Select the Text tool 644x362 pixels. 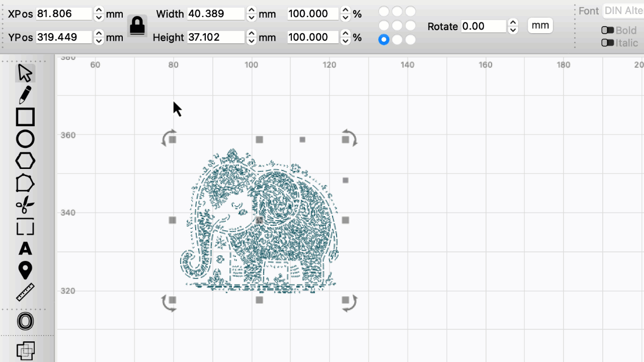pyautogui.click(x=25, y=249)
